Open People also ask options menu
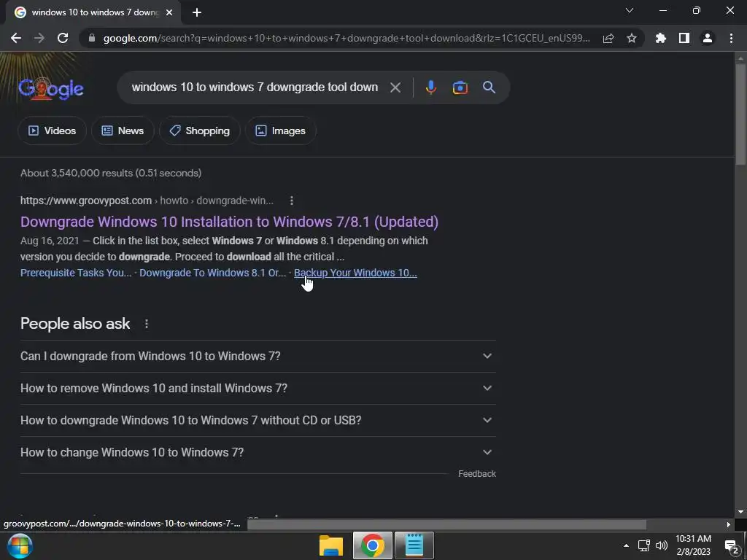The width and height of the screenshot is (747, 560). point(146,324)
